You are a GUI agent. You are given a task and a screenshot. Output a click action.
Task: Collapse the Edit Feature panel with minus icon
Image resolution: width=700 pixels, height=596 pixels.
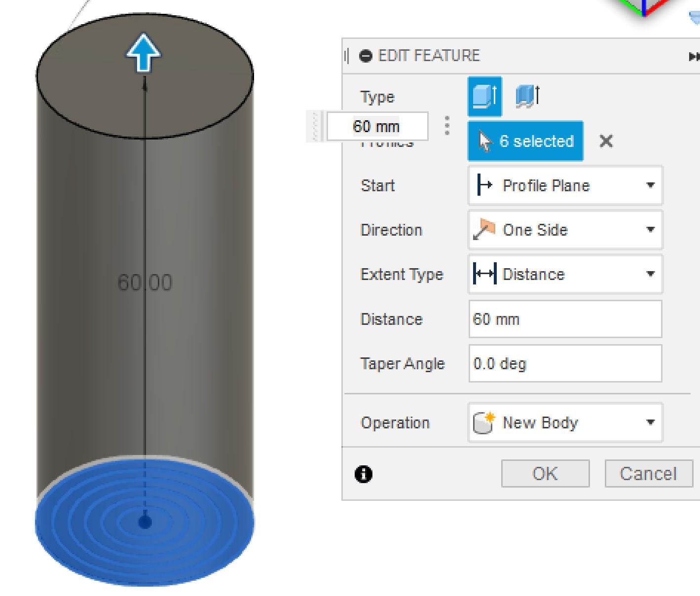(x=366, y=56)
